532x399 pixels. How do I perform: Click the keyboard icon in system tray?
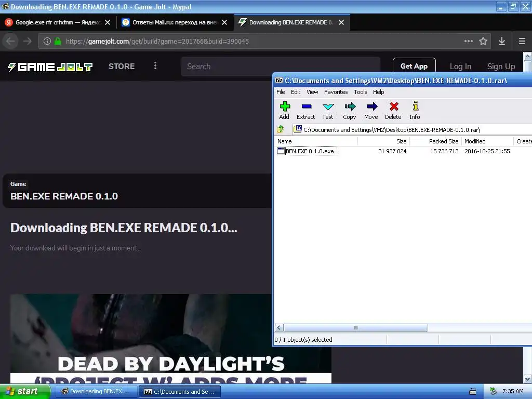click(x=473, y=392)
